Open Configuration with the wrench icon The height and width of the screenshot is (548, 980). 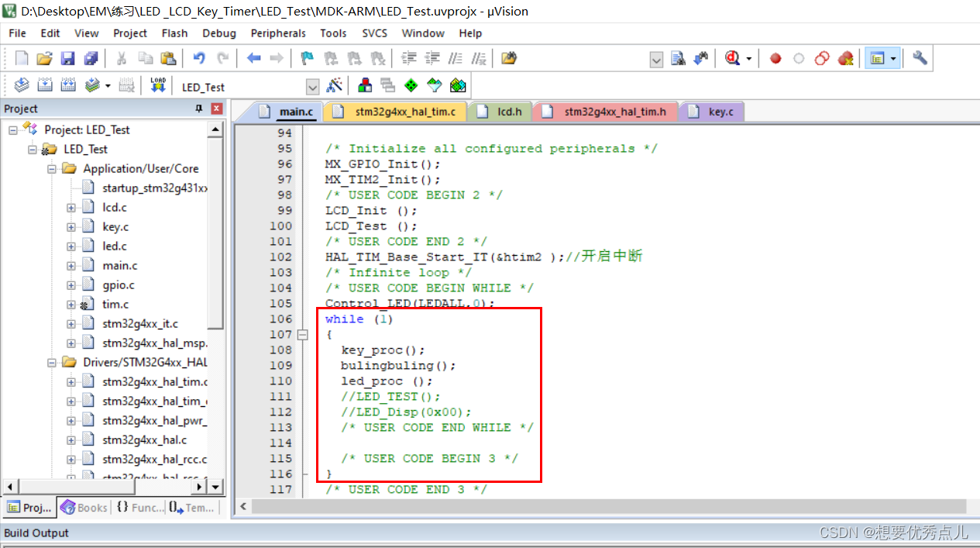pos(920,58)
